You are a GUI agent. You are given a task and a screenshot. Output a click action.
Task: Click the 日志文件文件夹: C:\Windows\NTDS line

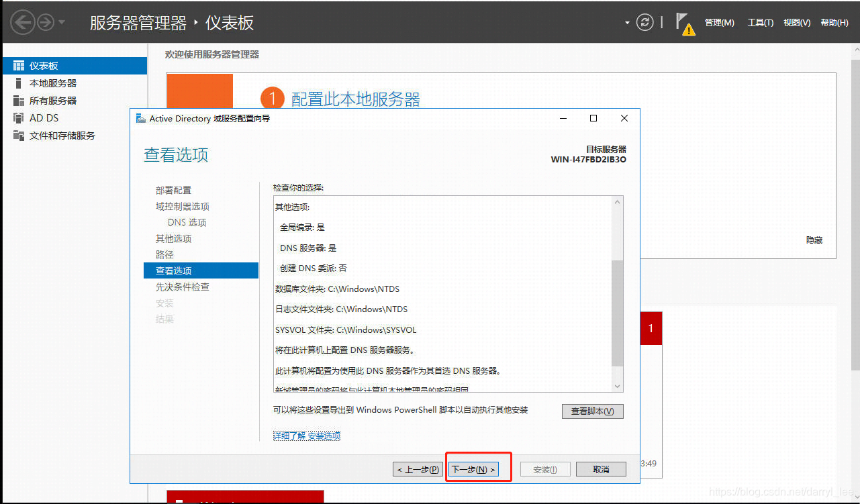(341, 309)
